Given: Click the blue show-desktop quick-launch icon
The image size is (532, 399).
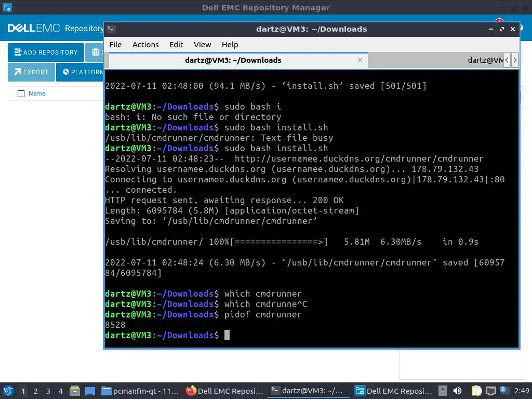Looking at the screenshot, I should point(89,391).
